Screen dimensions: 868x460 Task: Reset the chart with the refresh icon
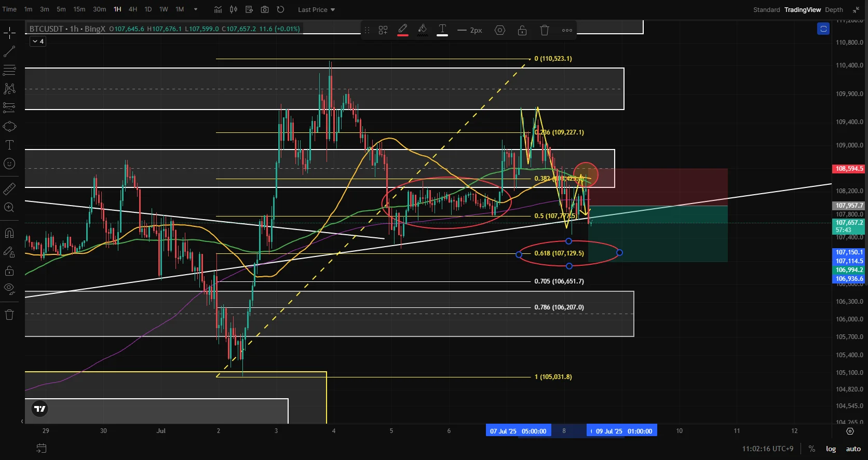pyautogui.click(x=280, y=9)
